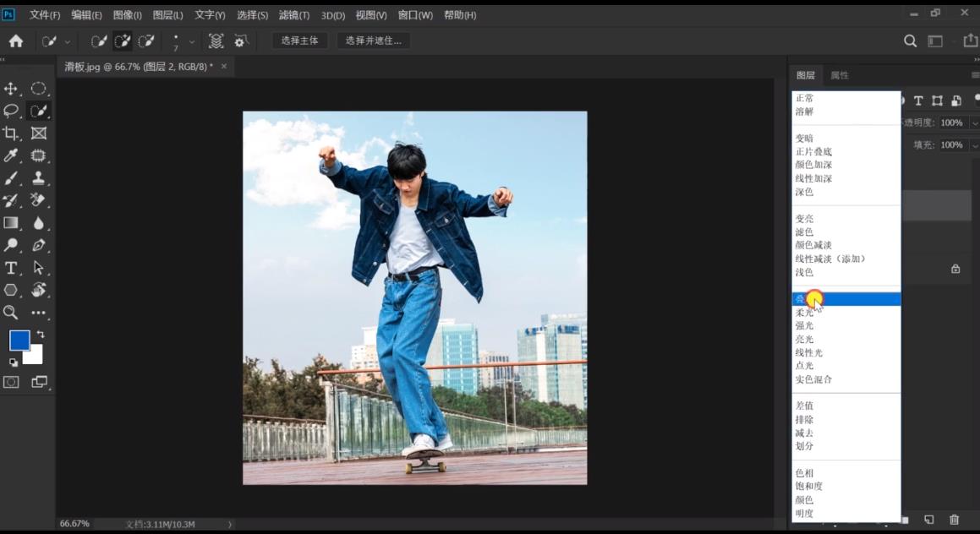Screen dimensions: 980x534
Task: Click the text layer filter T icon
Action: [918, 101]
